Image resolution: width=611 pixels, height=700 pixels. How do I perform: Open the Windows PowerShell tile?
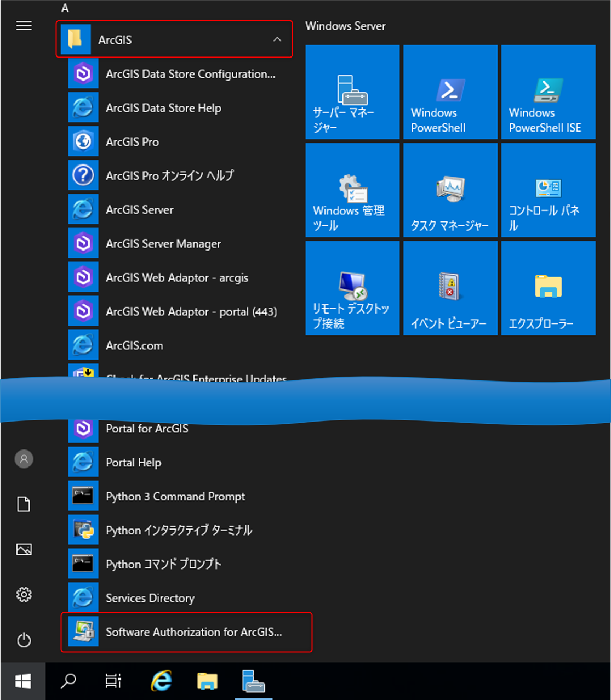coord(450,92)
